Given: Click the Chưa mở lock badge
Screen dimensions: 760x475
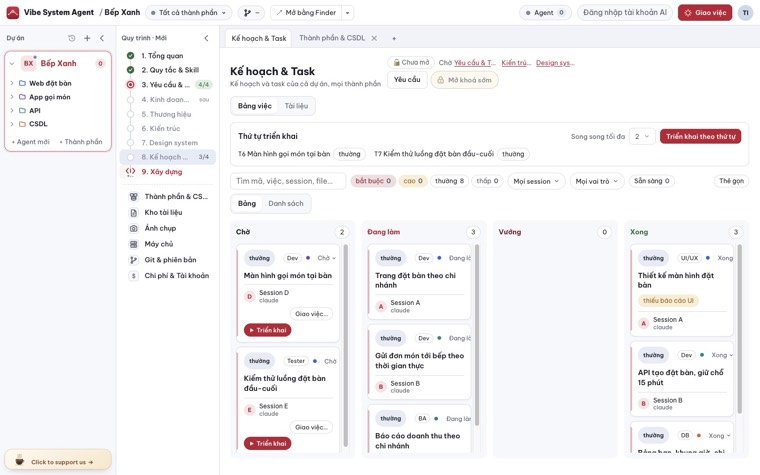Looking at the screenshot, I should (x=411, y=63).
